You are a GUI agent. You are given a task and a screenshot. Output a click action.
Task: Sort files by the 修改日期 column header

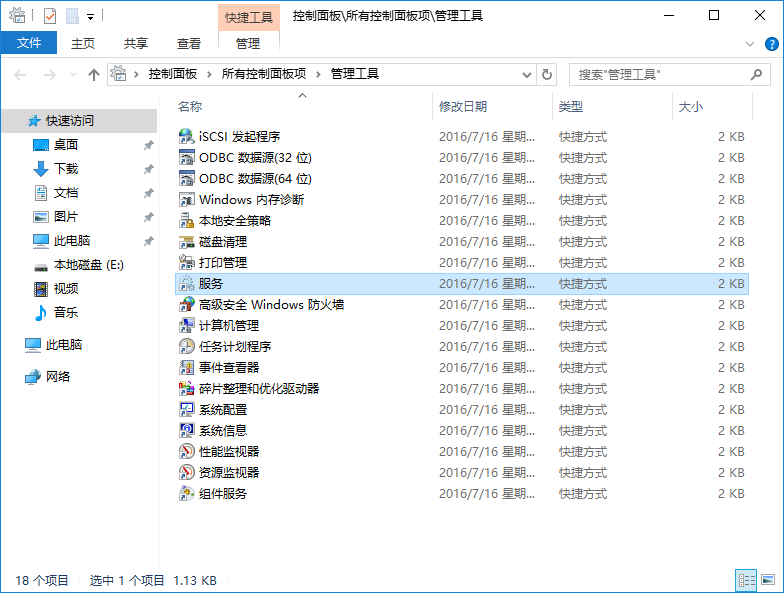pyautogui.click(x=462, y=107)
